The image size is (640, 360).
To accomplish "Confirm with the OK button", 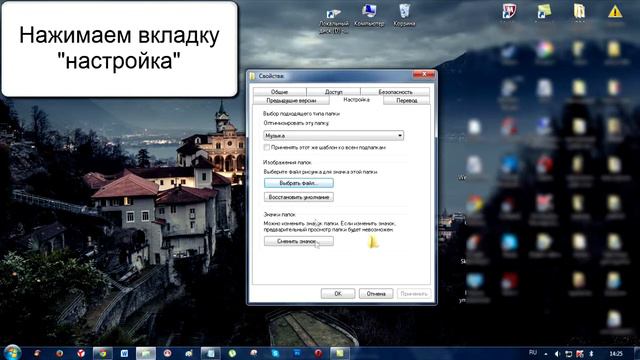I will point(338,293).
